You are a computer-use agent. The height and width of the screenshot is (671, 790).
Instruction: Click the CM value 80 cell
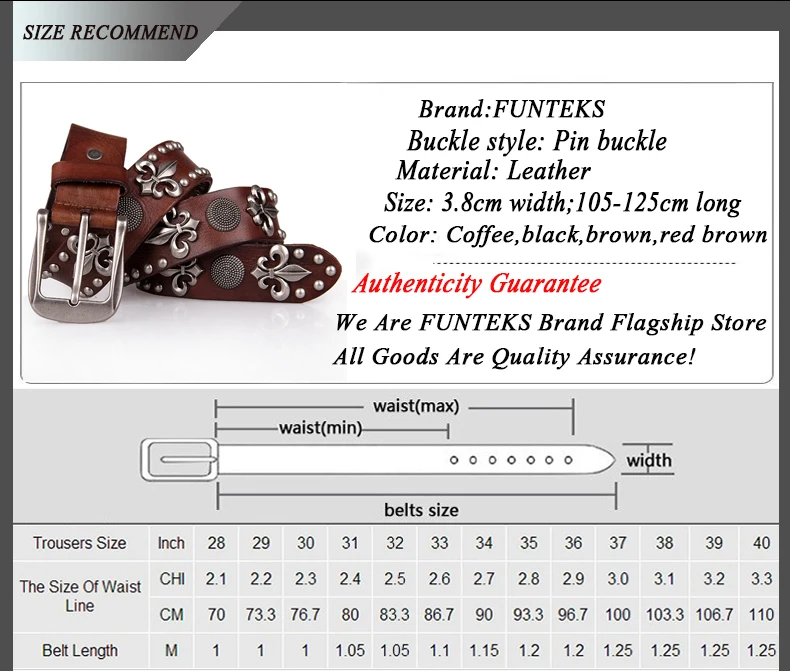(x=350, y=615)
